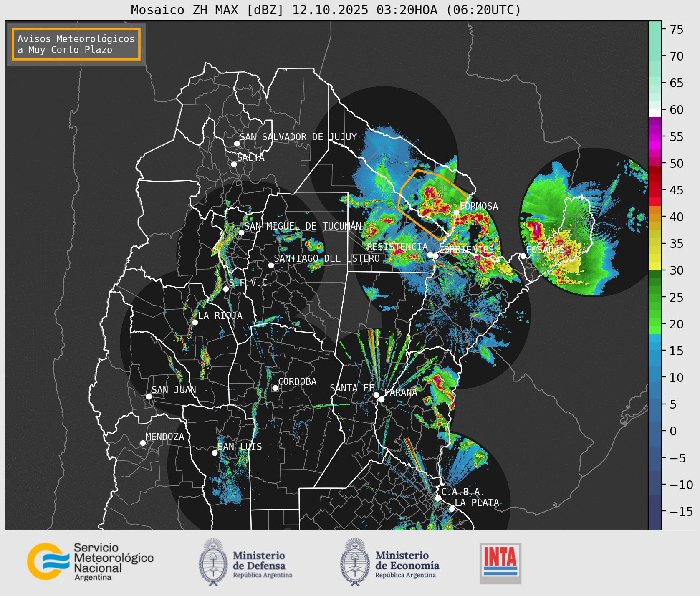Click the colorbar value 20
Viewport: 700px width, 596px height.
point(677,324)
